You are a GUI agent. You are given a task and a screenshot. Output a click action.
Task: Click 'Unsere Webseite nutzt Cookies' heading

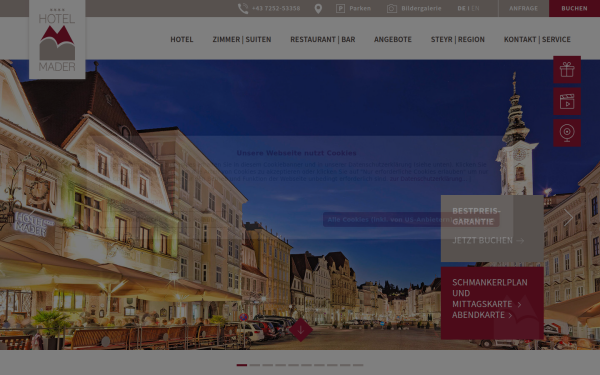[297, 153]
